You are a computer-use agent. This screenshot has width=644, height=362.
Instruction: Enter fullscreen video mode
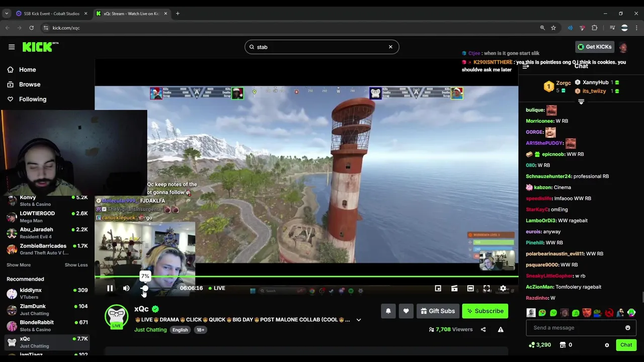point(487,289)
